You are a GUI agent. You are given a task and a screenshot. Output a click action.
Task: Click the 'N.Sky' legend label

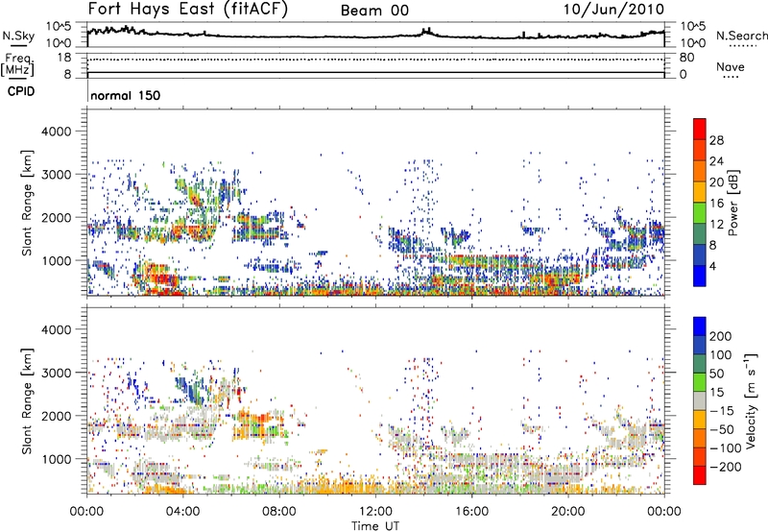pyautogui.click(x=18, y=36)
